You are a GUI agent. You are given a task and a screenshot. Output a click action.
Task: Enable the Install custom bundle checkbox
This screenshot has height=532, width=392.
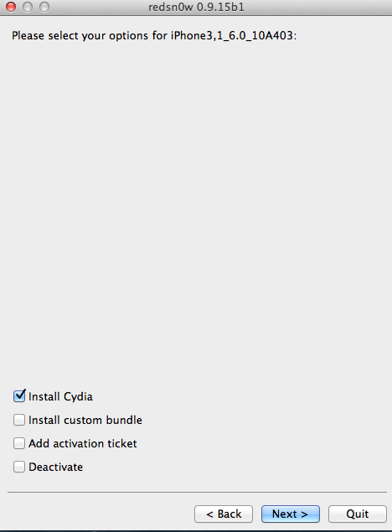[x=19, y=420]
